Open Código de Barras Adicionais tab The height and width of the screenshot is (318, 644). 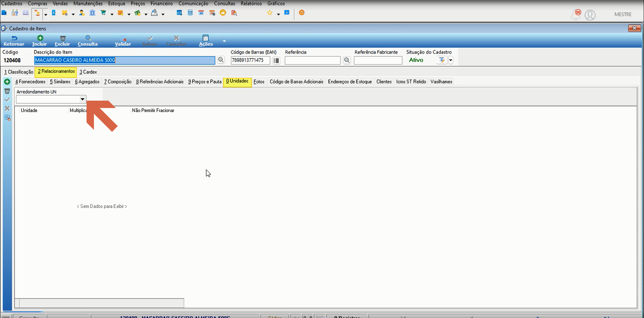point(297,82)
